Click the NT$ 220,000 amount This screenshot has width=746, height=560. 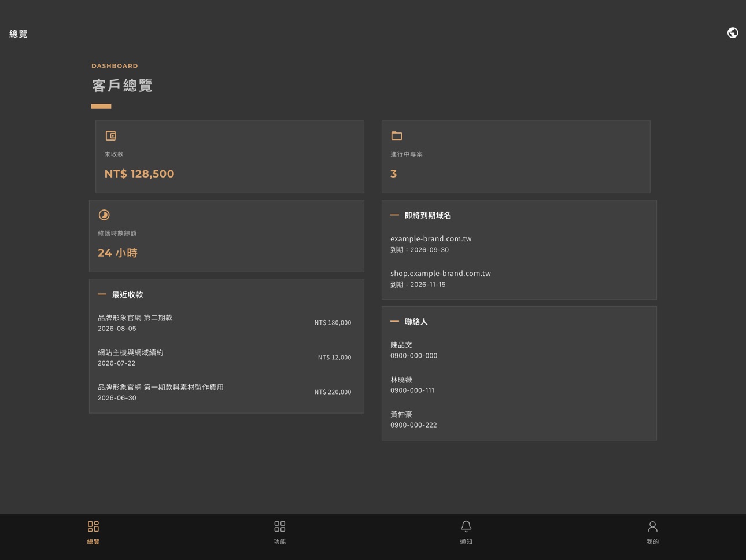pos(333,392)
